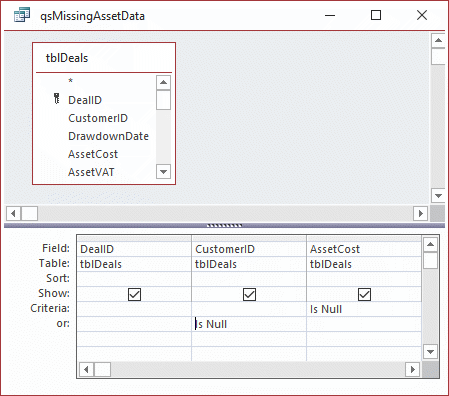Click left arrow of design grid horizontal scrollbar

[86, 369]
